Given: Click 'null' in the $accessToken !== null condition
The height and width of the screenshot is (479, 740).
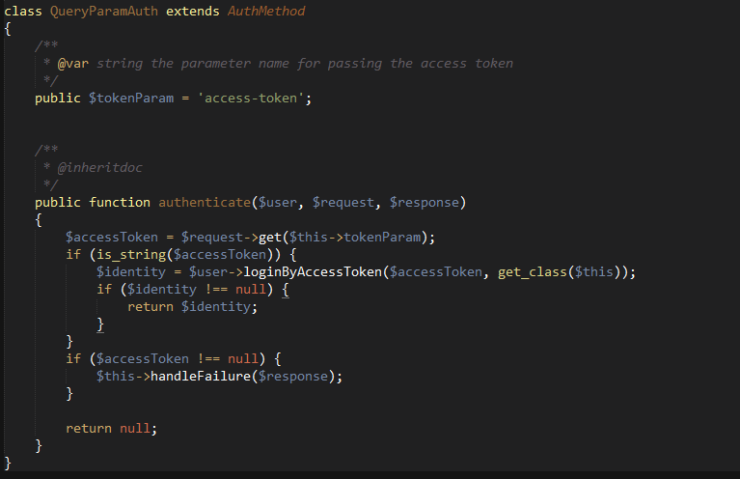Looking at the screenshot, I should click(x=243, y=359).
